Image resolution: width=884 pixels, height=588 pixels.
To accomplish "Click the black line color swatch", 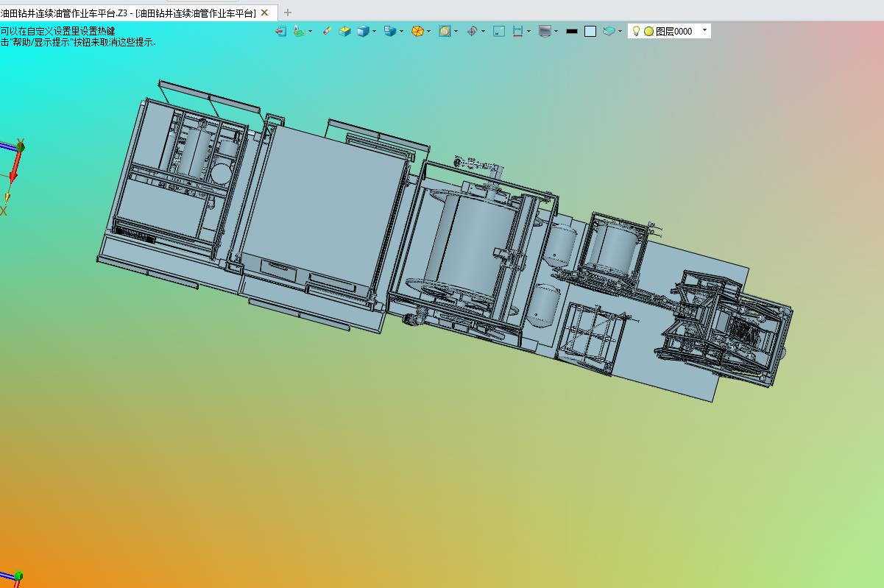I will pos(572,32).
